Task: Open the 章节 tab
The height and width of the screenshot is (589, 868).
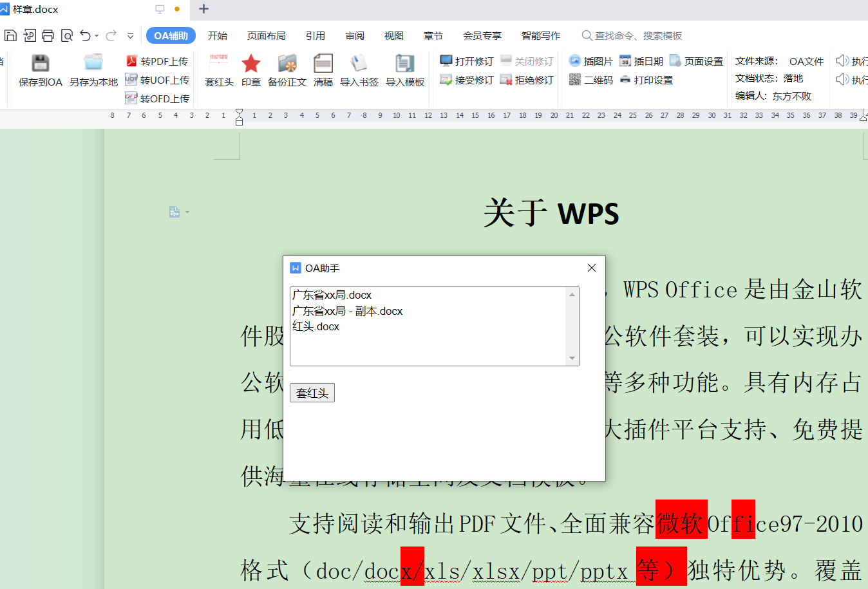Action: (433, 35)
